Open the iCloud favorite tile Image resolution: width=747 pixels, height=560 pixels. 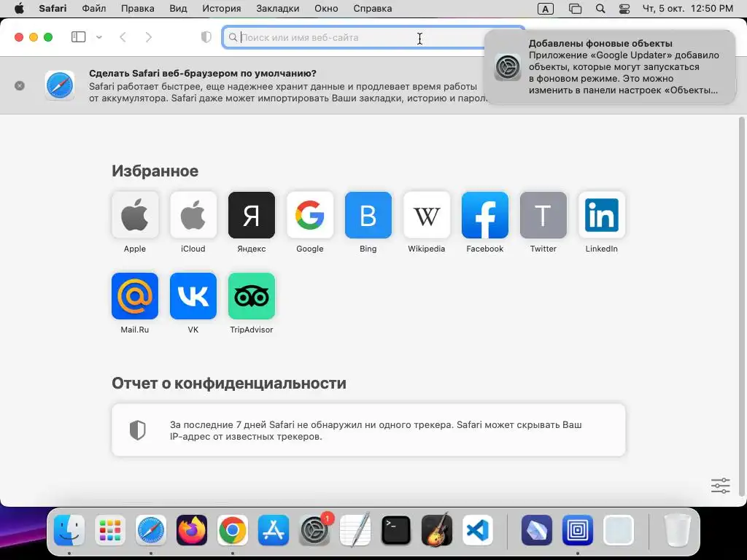click(x=193, y=215)
